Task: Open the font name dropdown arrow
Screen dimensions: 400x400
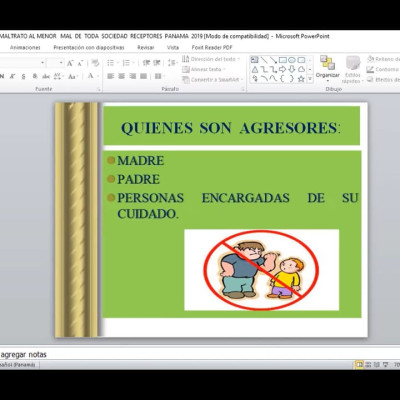Action: tap(43, 63)
